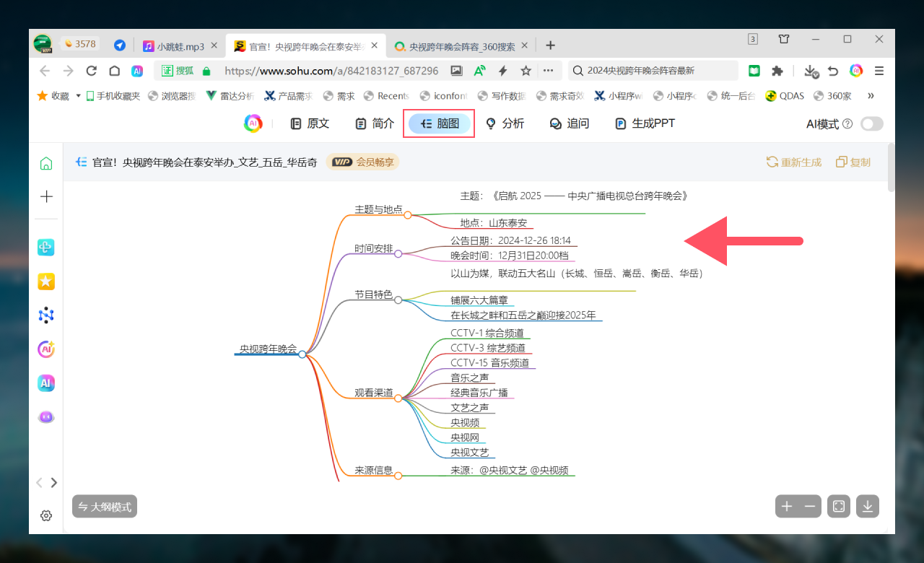Click the search box with 2024央视跨年晚会阵容最新

tap(653, 71)
